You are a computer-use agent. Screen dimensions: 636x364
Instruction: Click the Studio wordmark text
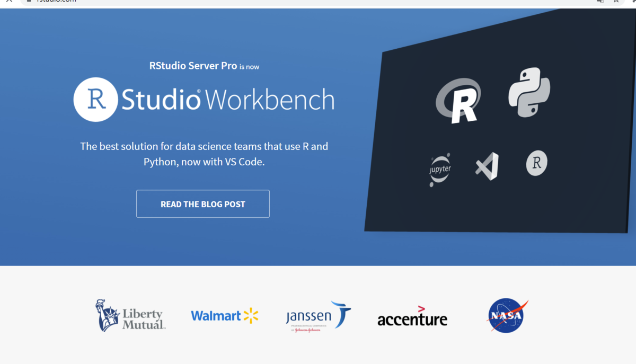[161, 100]
